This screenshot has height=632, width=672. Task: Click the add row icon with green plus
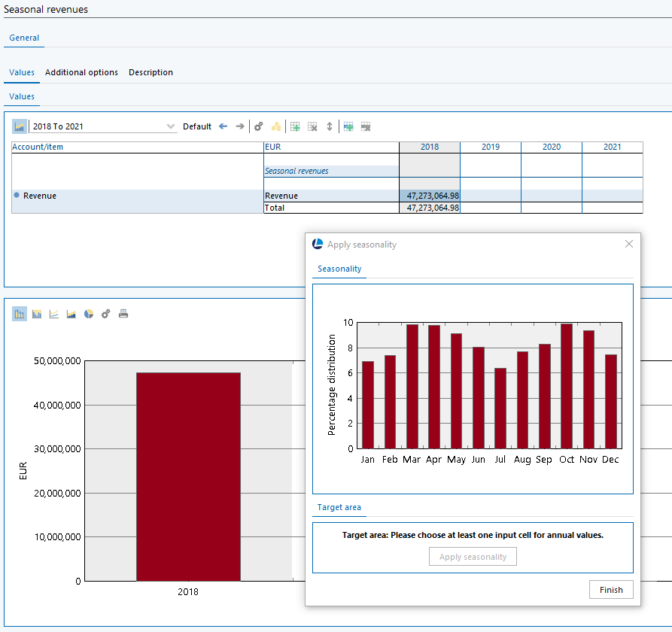pos(296,126)
